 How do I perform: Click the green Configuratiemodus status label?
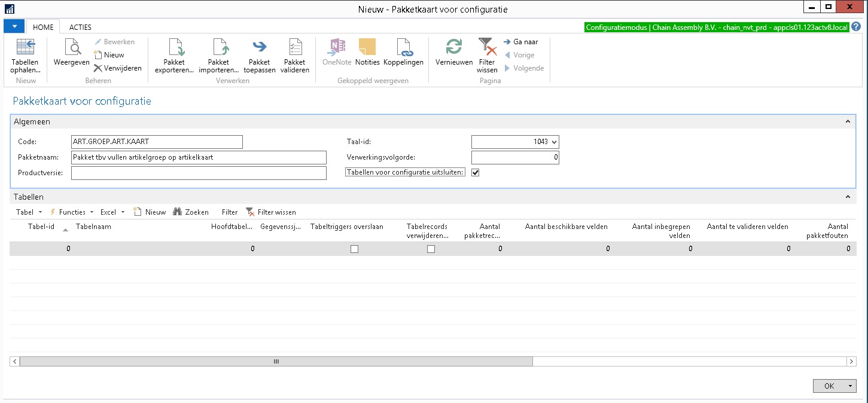tap(717, 28)
